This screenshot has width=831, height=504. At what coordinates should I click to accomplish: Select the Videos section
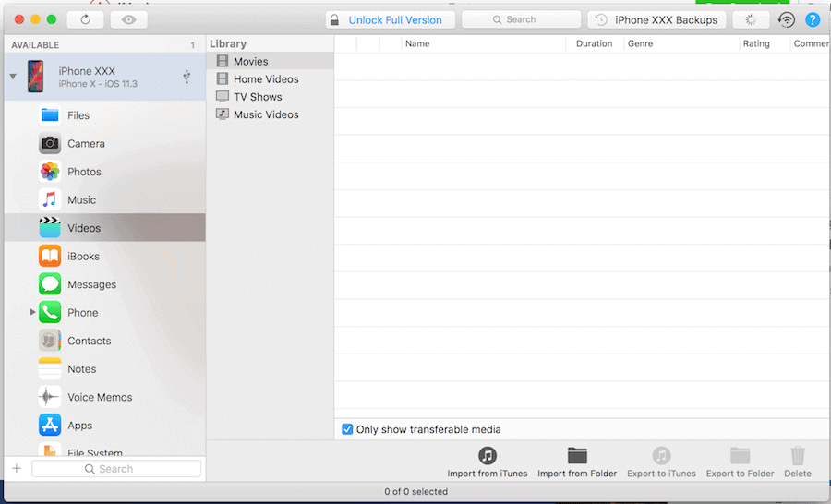click(105, 228)
